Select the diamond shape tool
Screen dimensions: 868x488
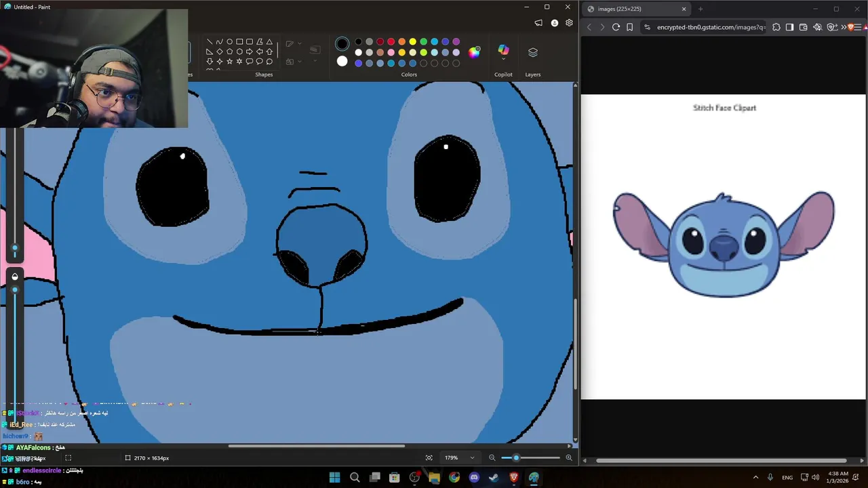(219, 52)
